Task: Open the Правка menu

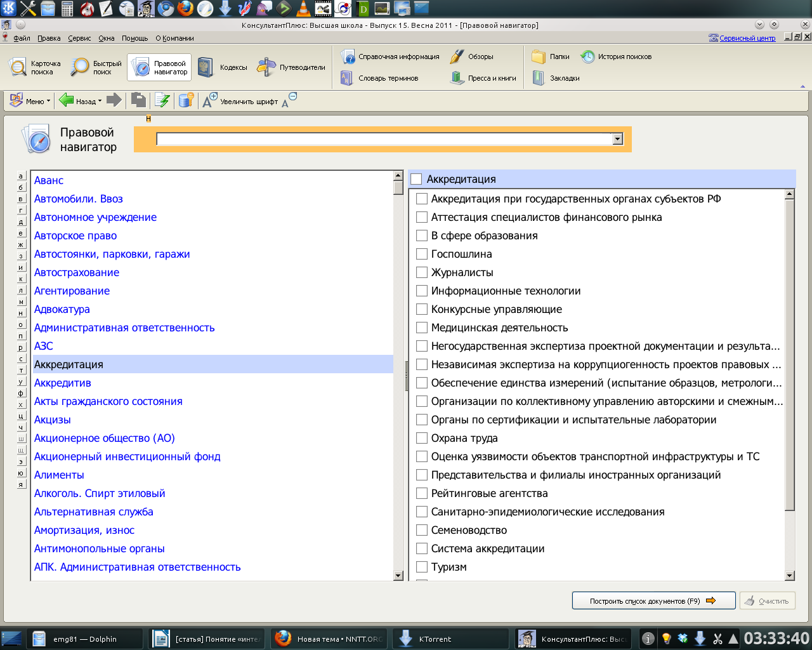Action: (x=49, y=38)
